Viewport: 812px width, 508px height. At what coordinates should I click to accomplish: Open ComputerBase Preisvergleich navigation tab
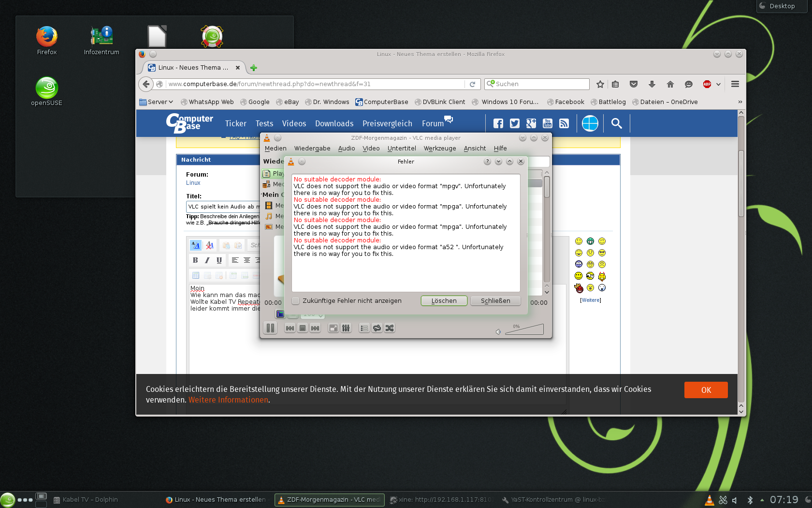click(x=387, y=123)
